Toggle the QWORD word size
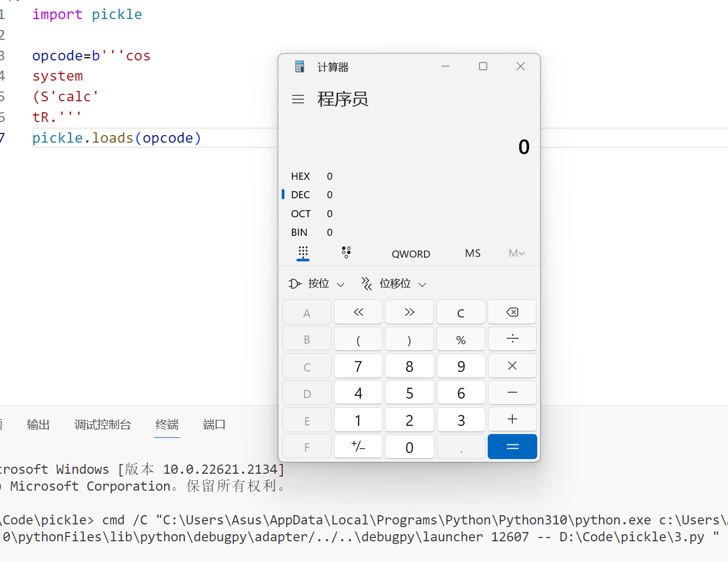The height and width of the screenshot is (562, 728). click(411, 254)
